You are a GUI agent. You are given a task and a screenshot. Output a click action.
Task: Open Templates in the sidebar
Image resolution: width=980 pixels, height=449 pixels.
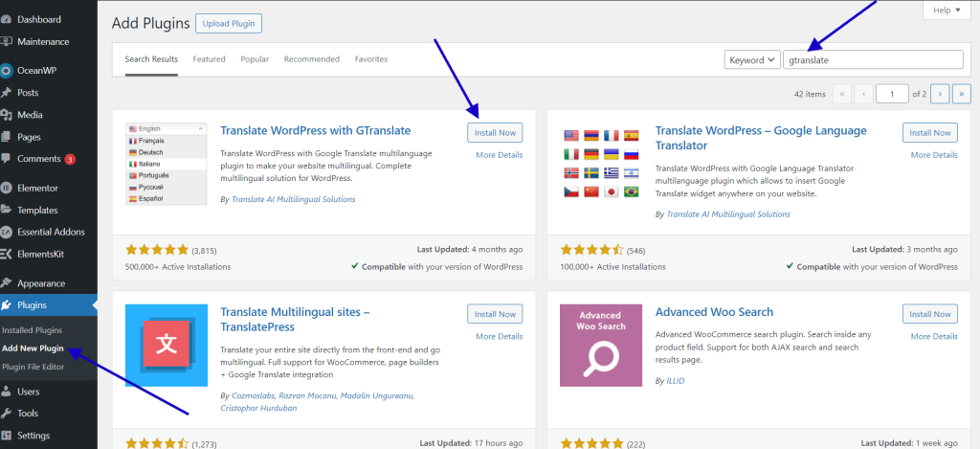[x=37, y=210]
